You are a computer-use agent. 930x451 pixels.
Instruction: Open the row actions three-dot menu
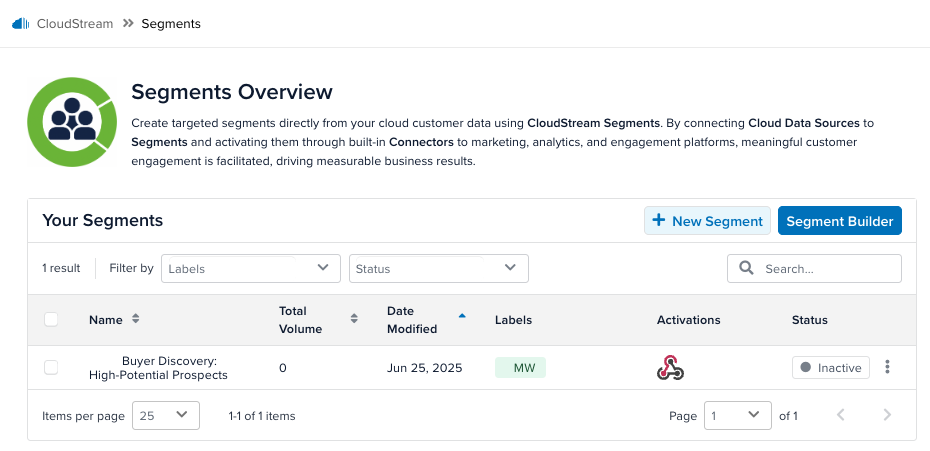tap(887, 367)
